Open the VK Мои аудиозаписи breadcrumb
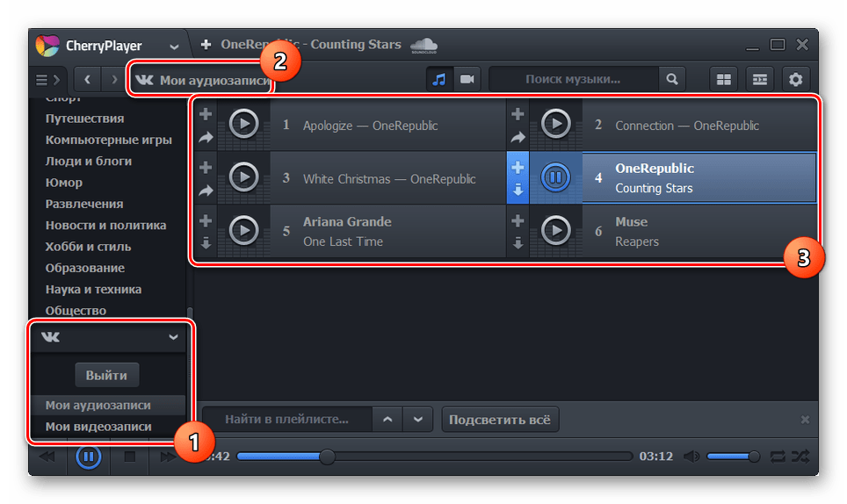The height and width of the screenshot is (504, 847). point(201,81)
